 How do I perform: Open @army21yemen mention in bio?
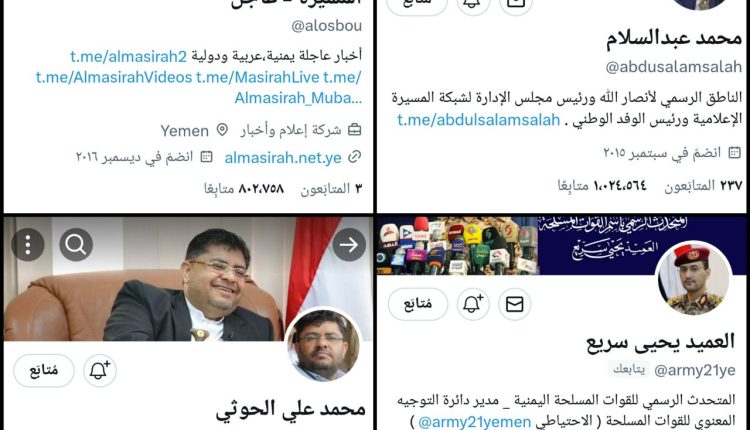(474, 422)
